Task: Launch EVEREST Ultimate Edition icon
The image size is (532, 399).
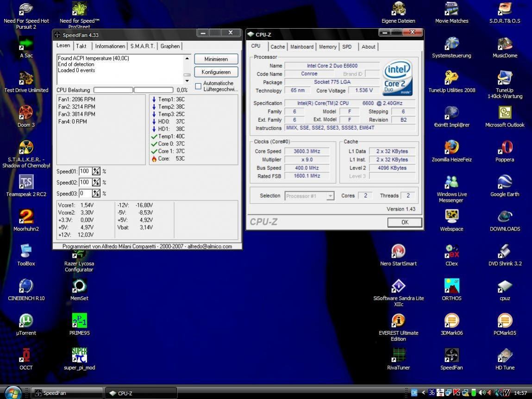Action: tap(398, 321)
